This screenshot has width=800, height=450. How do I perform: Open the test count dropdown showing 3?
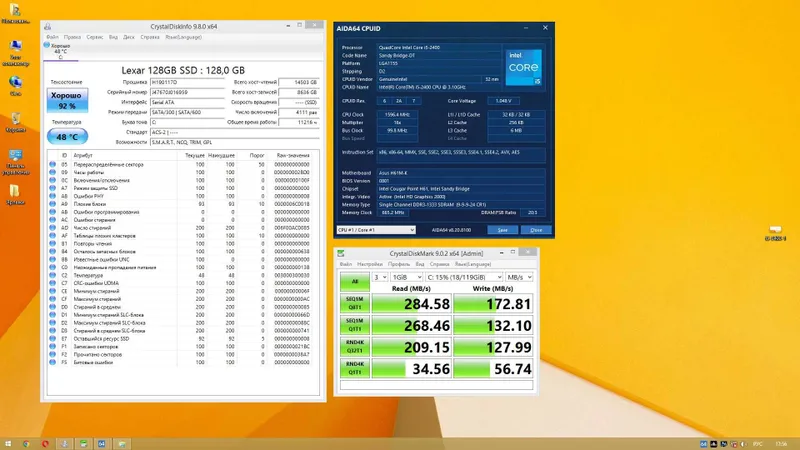point(380,277)
